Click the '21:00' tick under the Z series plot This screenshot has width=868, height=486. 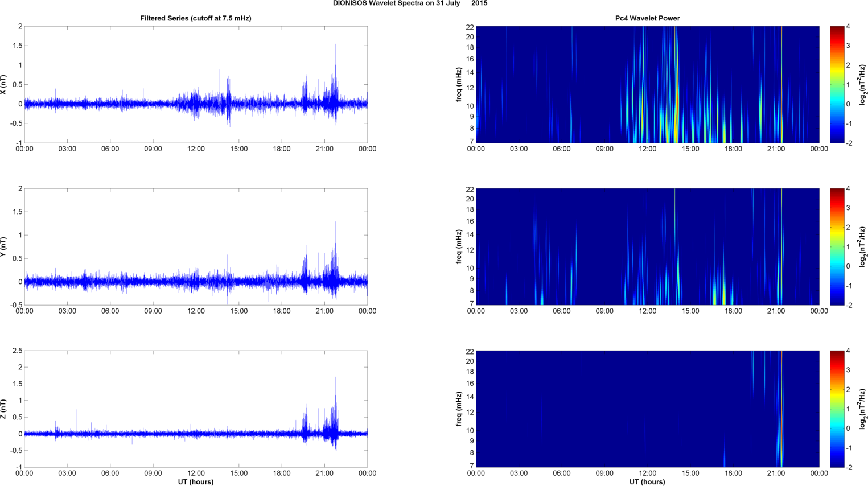pos(324,473)
